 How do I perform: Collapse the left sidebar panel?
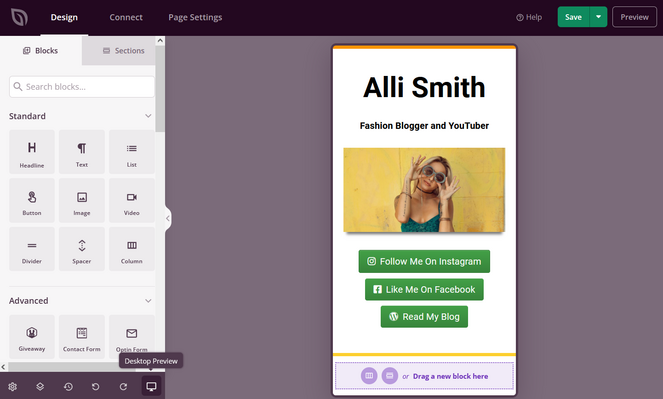coord(168,218)
